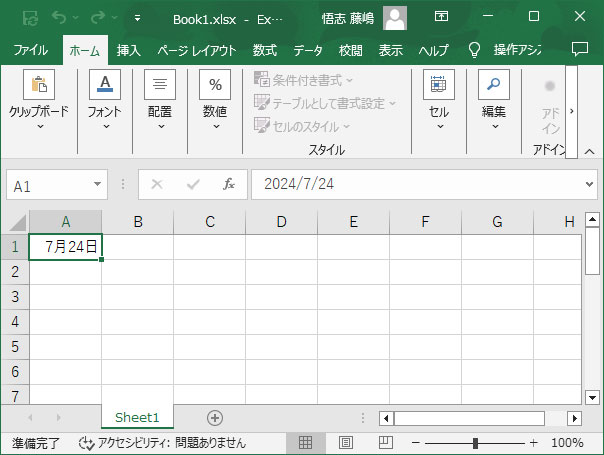Switch to the 数式 tab

click(x=265, y=50)
